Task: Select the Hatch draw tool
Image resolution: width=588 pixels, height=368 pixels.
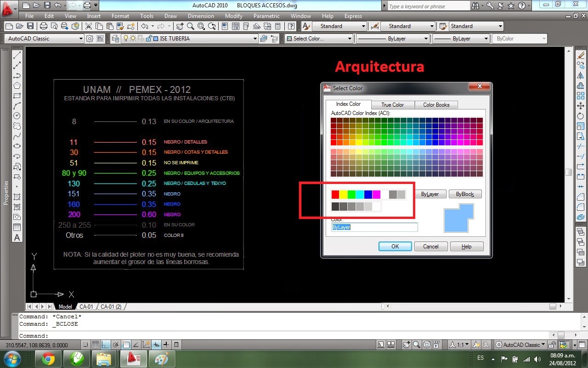Action: 17,197
